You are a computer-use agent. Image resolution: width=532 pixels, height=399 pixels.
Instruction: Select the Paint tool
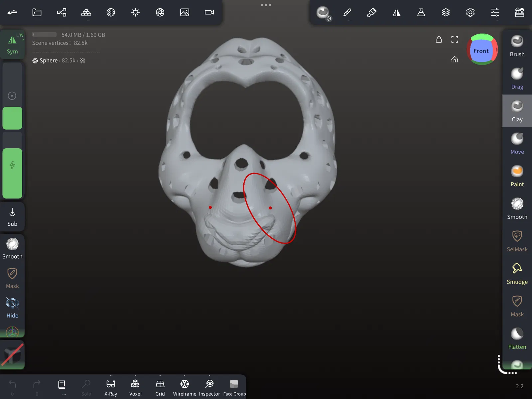[x=517, y=176]
